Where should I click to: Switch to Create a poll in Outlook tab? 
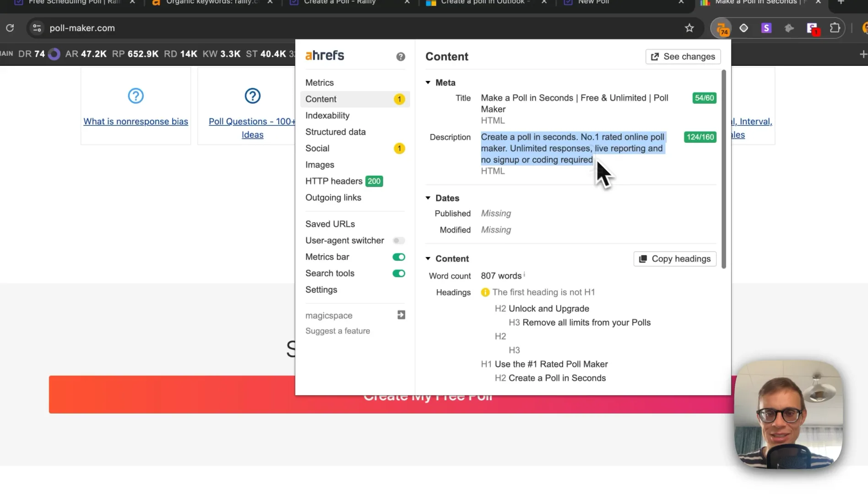coord(485,2)
